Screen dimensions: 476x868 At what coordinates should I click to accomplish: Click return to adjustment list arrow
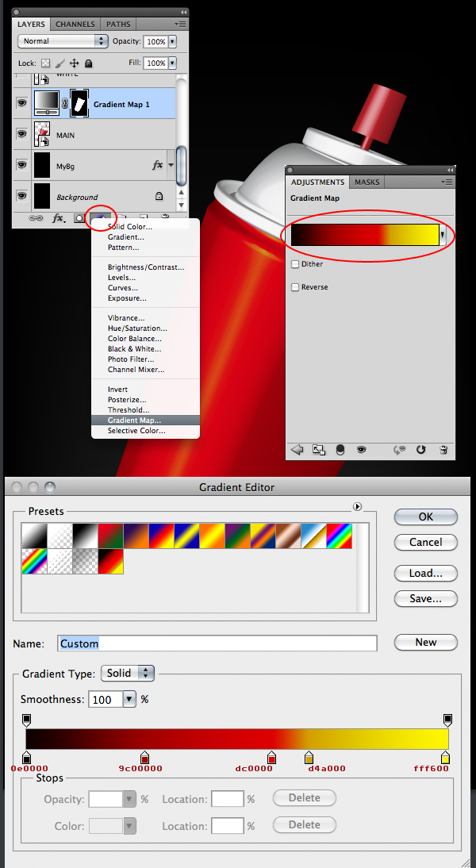pyautogui.click(x=298, y=450)
